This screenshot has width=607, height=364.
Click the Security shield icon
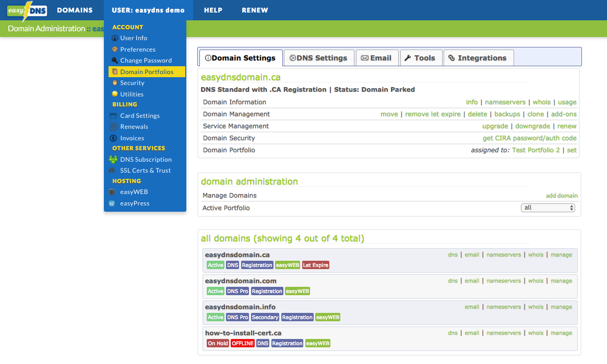(115, 83)
